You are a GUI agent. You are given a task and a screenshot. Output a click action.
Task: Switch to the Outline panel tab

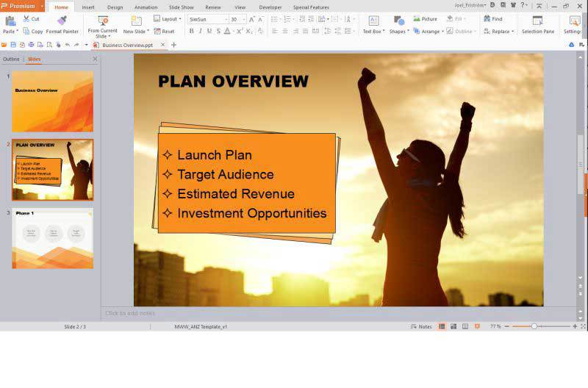click(x=11, y=59)
